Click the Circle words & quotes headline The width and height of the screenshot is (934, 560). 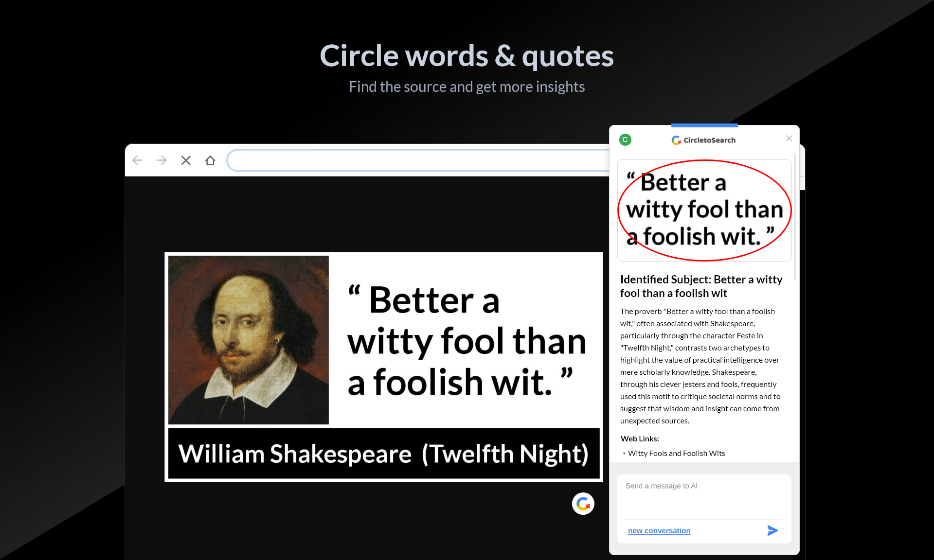(x=467, y=56)
